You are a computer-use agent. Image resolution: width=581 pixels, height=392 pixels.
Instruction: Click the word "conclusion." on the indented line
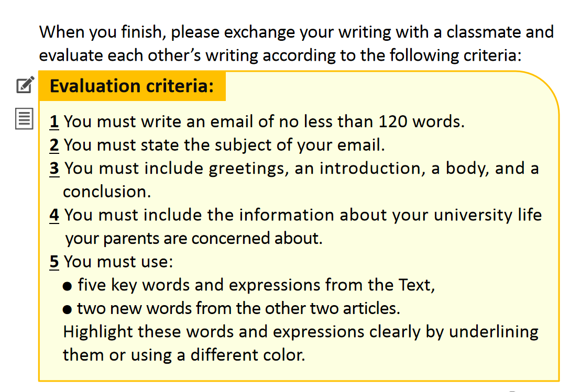[x=107, y=192]
